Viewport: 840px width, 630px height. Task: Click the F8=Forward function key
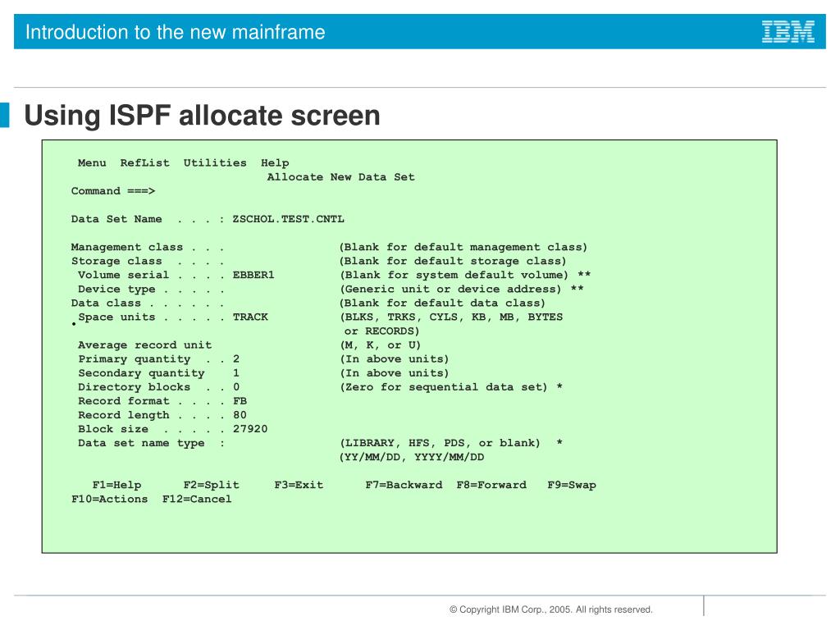tap(491, 486)
